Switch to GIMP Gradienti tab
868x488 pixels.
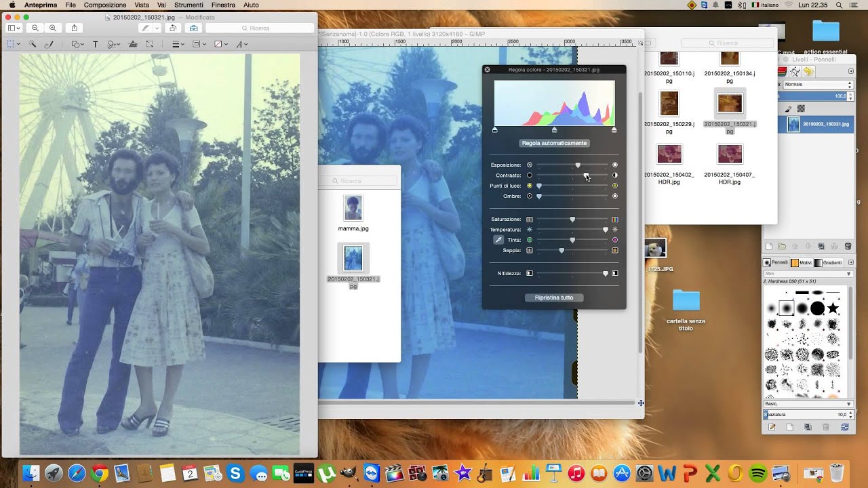(x=828, y=262)
